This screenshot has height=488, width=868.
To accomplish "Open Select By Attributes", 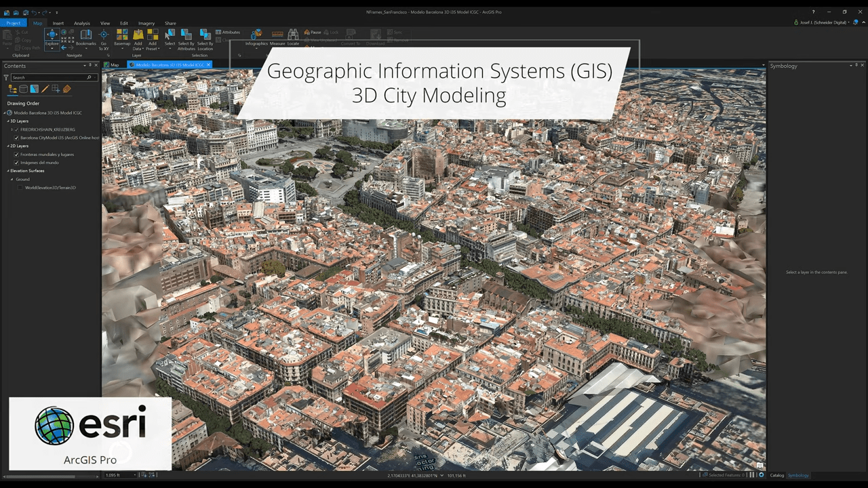I will click(x=186, y=40).
